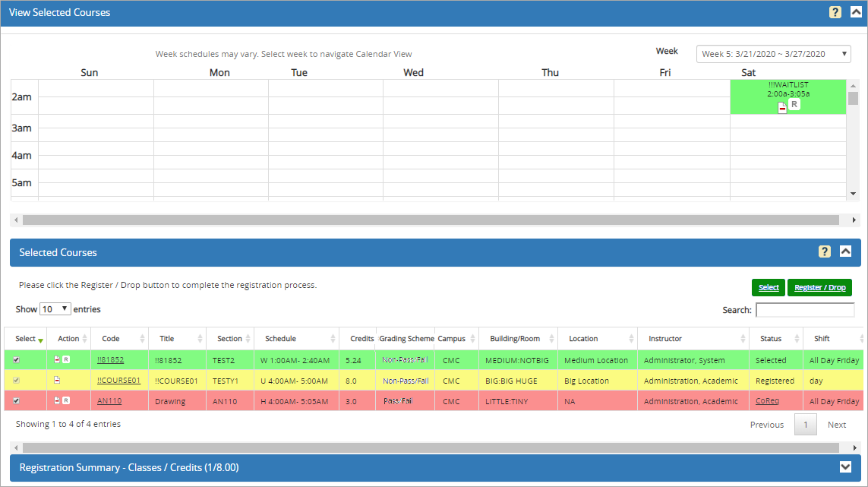868x487 pixels.
Task: Click remove icon in AN110 row
Action: [x=57, y=401]
